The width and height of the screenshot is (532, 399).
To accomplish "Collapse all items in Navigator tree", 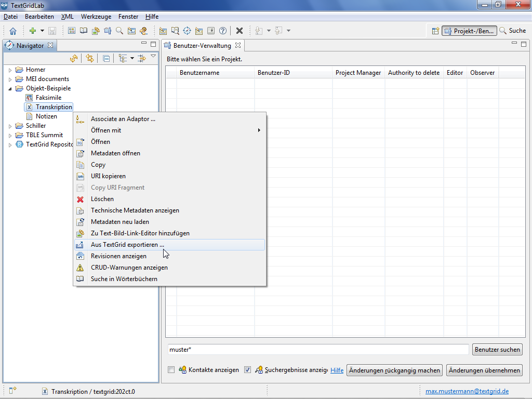I will point(106,59).
